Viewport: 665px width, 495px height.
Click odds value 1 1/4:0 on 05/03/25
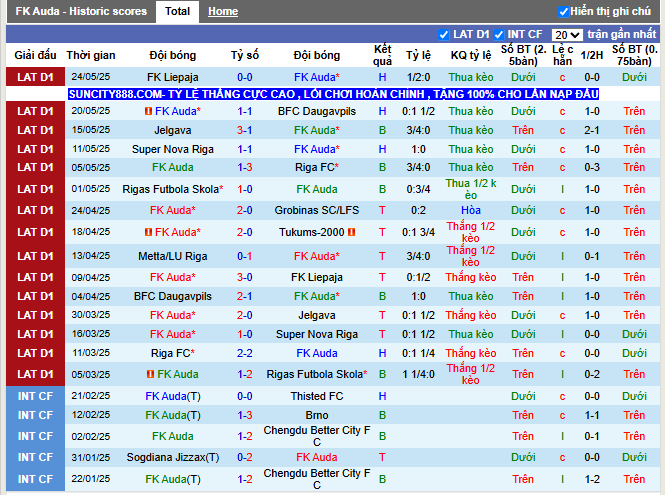[x=418, y=374]
